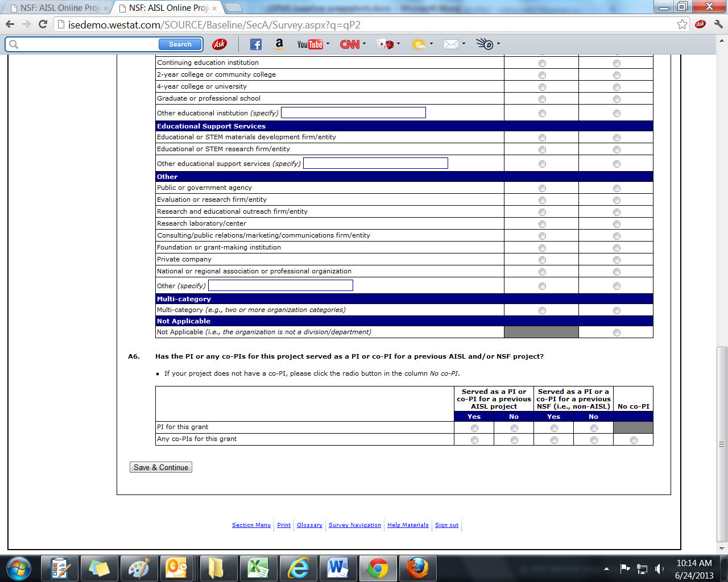Screen dimensions: 728x582
Task: Click the browser forward arrow
Action: coord(26,24)
